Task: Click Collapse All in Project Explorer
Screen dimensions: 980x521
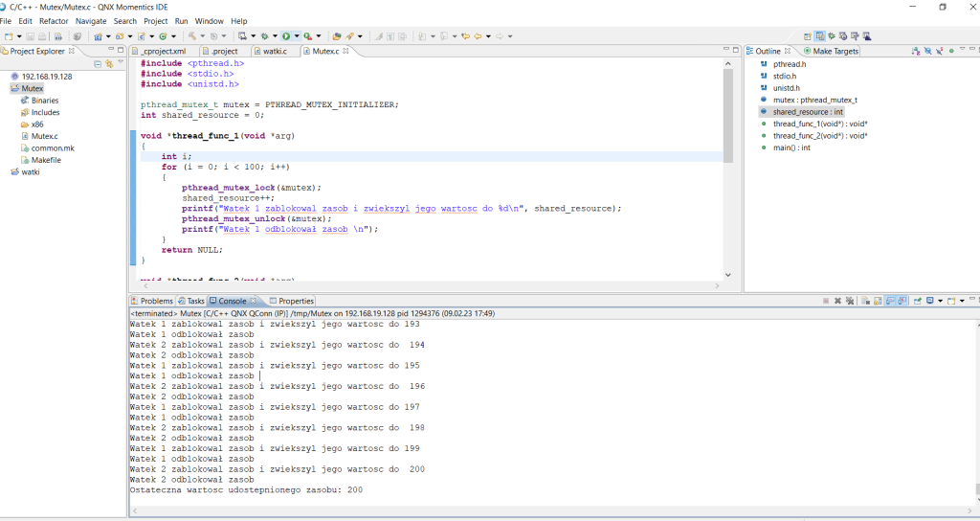Action: [x=98, y=63]
